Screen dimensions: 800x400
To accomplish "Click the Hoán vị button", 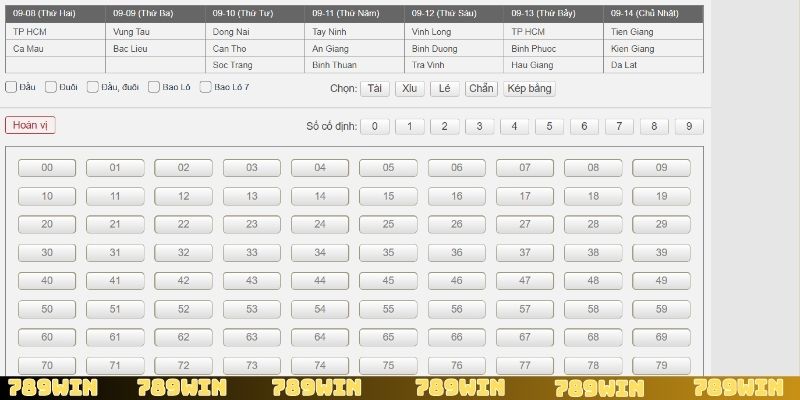I will [30, 125].
